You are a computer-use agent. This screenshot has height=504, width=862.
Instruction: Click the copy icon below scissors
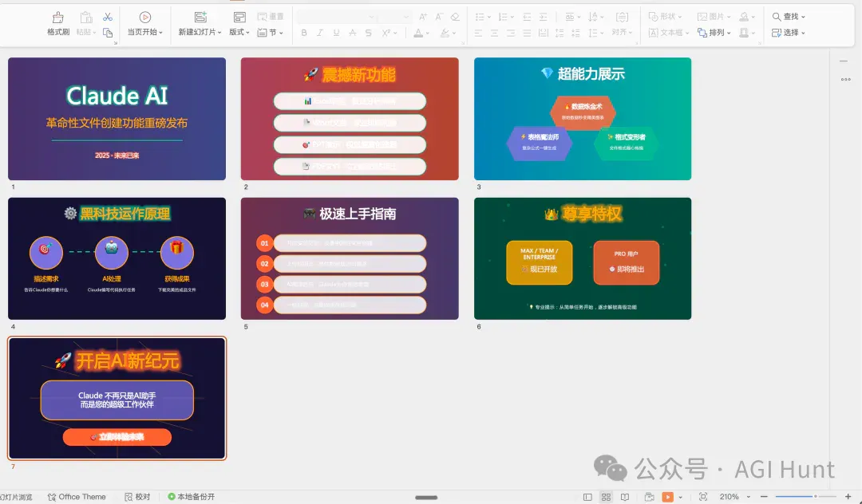tap(108, 33)
